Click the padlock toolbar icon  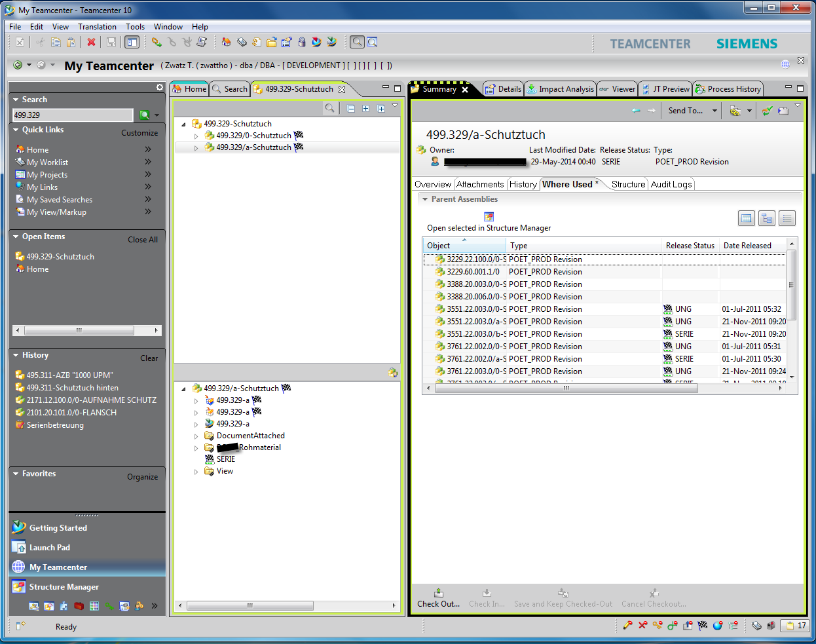point(302,42)
